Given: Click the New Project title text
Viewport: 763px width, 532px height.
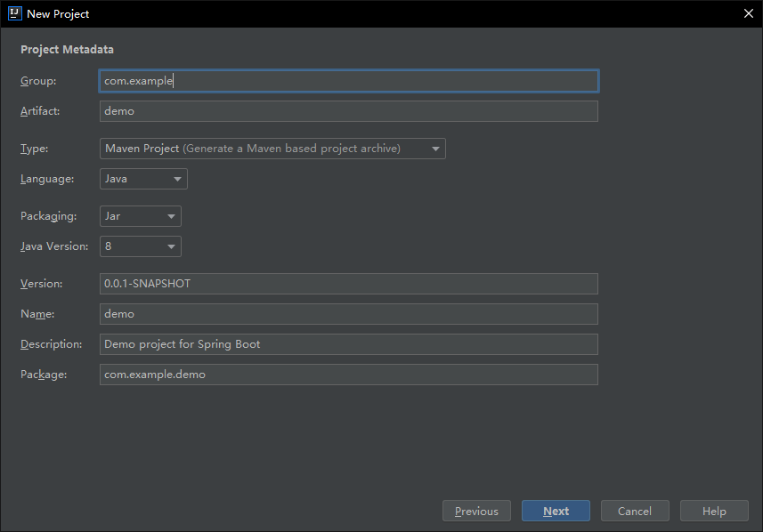Looking at the screenshot, I should coord(58,13).
